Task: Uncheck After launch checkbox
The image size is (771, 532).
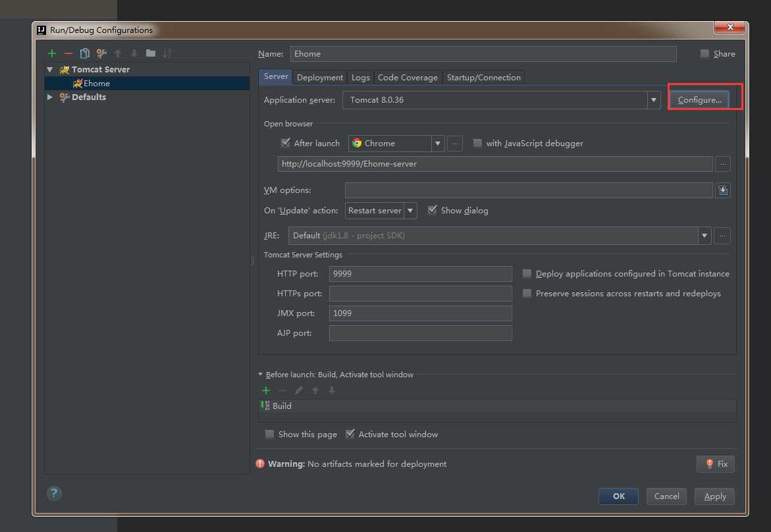Action: 285,143
